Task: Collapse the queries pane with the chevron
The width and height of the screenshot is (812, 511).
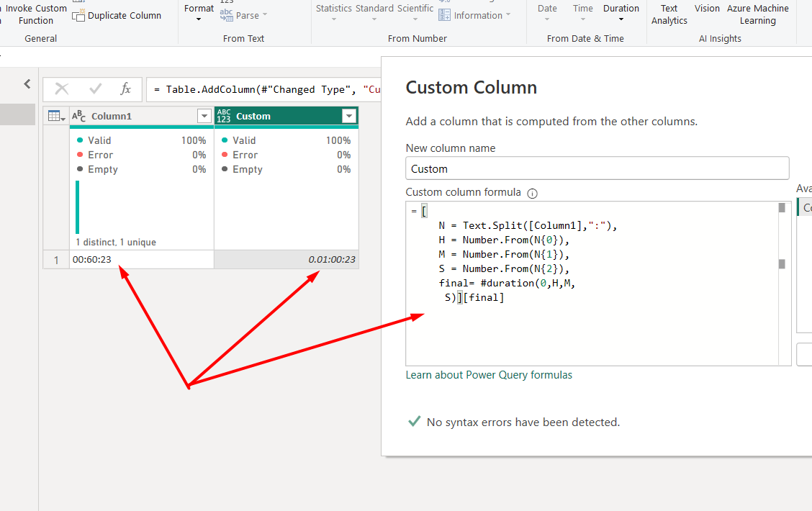Action: coord(27,84)
